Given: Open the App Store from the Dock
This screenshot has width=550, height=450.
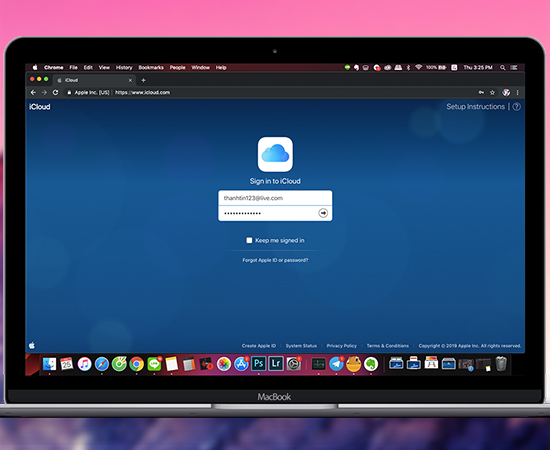Looking at the screenshot, I should (241, 364).
